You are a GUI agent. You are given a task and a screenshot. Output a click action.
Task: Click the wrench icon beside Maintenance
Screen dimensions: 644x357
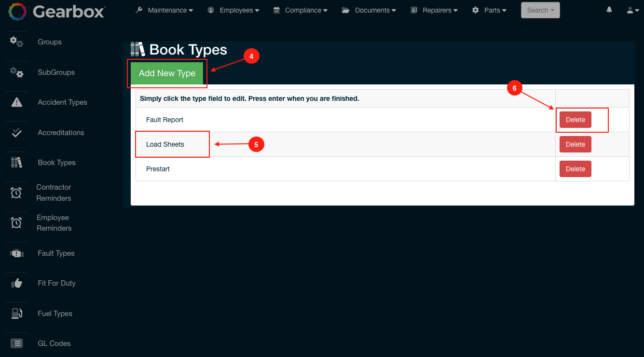139,10
